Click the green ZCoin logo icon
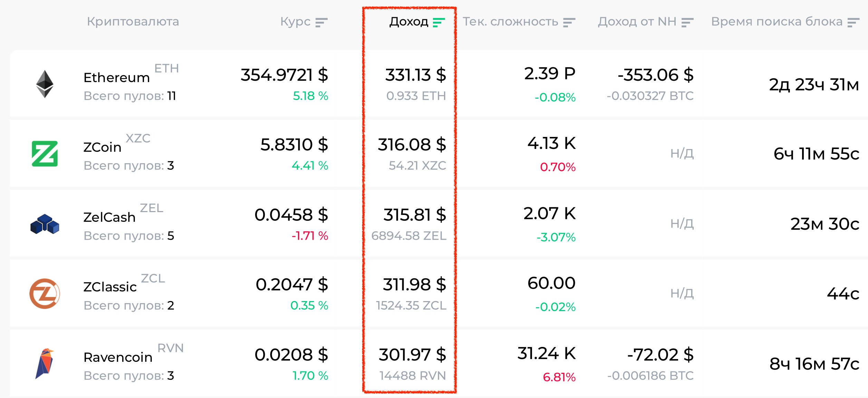The width and height of the screenshot is (868, 398). pos(45,154)
